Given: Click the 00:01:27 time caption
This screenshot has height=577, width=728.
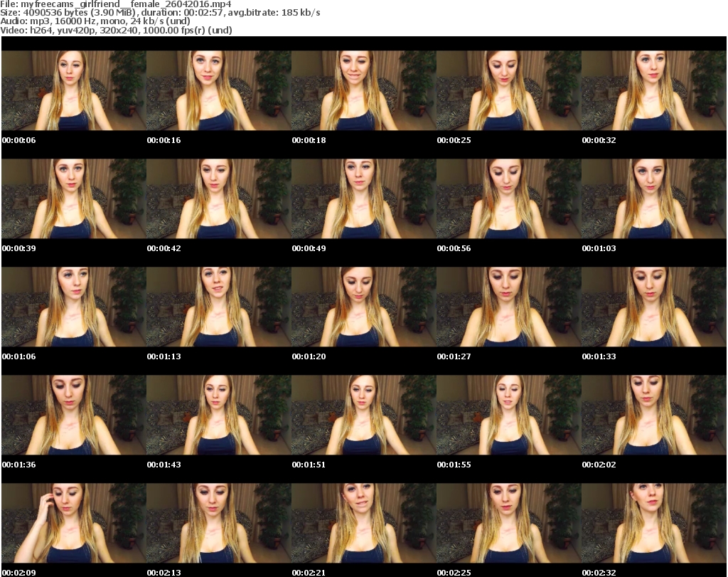Looking at the screenshot, I should [454, 356].
